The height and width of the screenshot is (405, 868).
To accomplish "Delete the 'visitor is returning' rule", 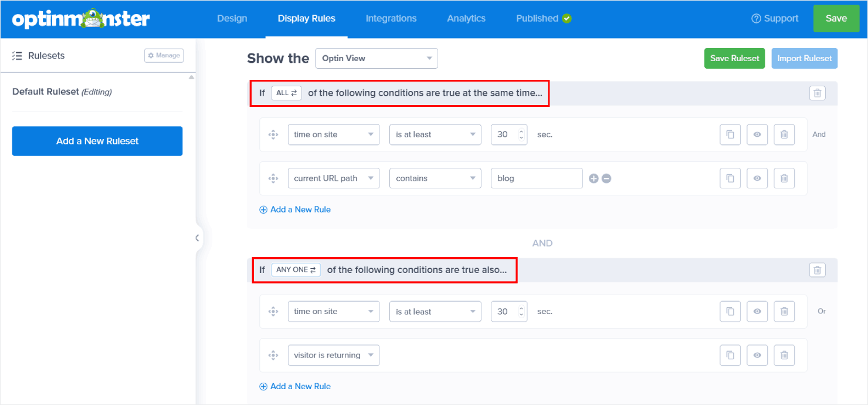I will (x=784, y=355).
